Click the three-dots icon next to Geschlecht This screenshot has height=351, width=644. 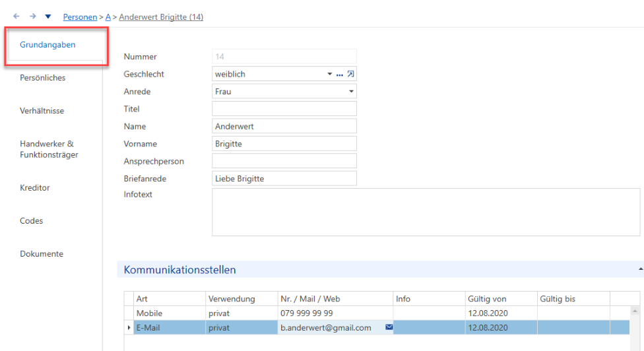point(340,75)
